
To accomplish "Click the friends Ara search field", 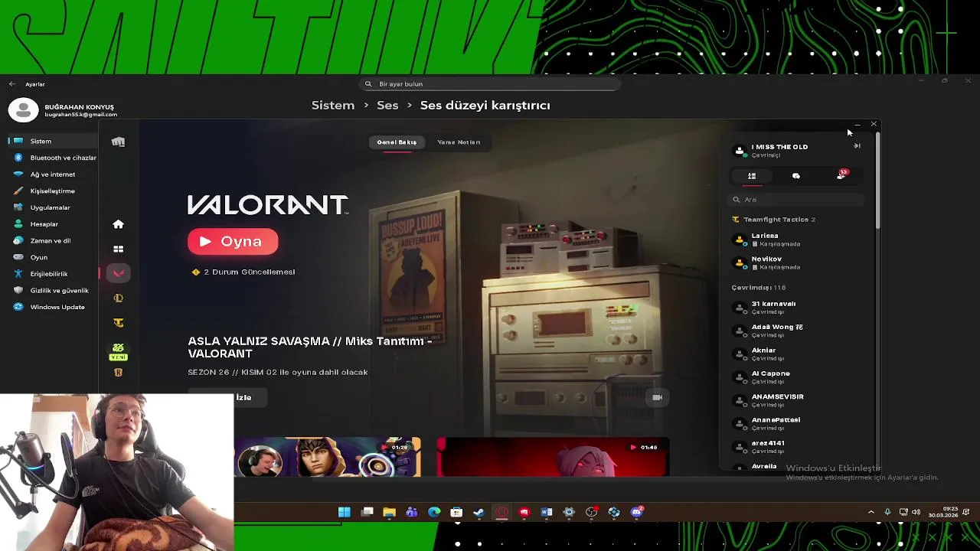I will point(796,200).
